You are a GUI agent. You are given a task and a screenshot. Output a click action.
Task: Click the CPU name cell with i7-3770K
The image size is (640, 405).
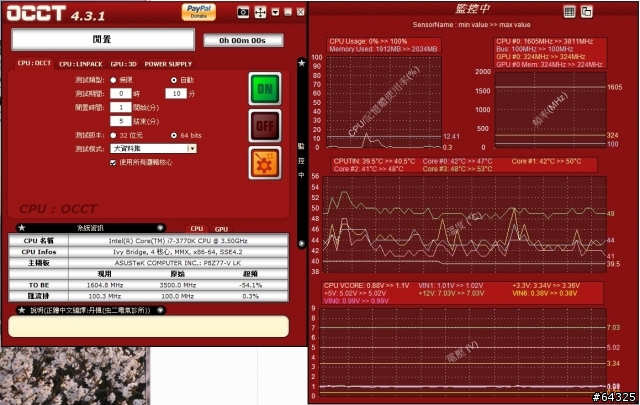[x=178, y=240]
